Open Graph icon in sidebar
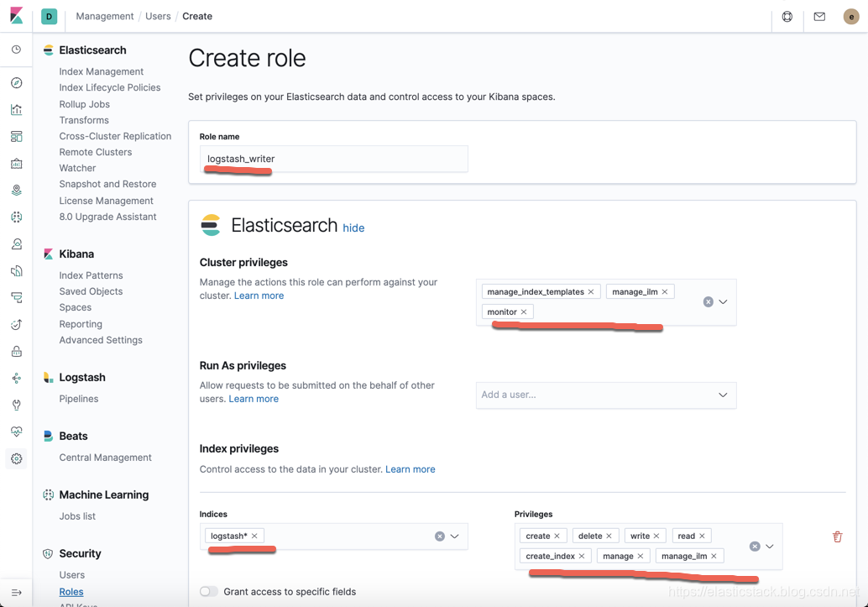 [x=17, y=379]
